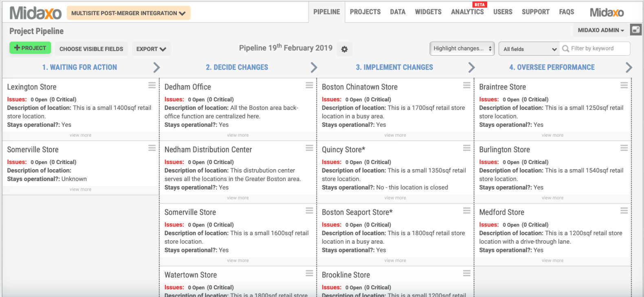Image resolution: width=644 pixels, height=297 pixels.
Task: Click the Filter by keyword search field
Action: coord(595,48)
